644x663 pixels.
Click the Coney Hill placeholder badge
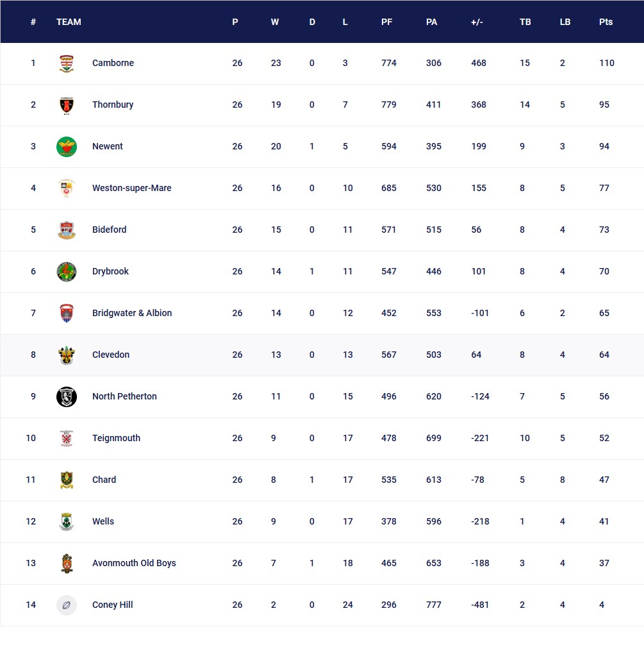[66, 605]
